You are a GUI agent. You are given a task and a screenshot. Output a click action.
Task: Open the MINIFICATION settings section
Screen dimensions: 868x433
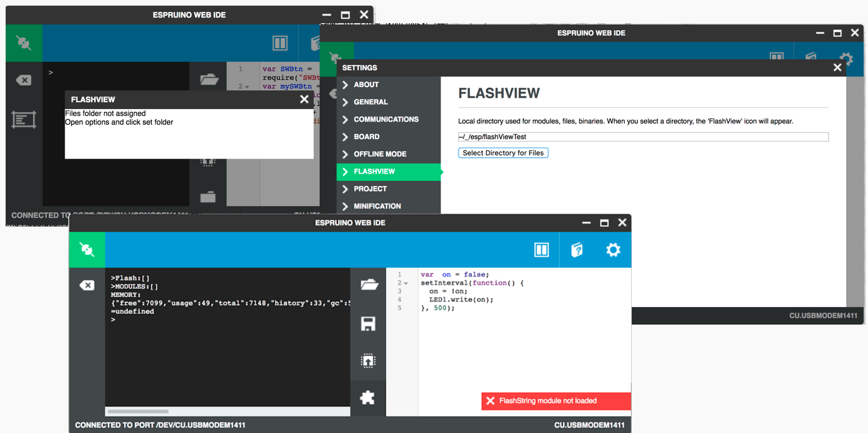point(389,206)
